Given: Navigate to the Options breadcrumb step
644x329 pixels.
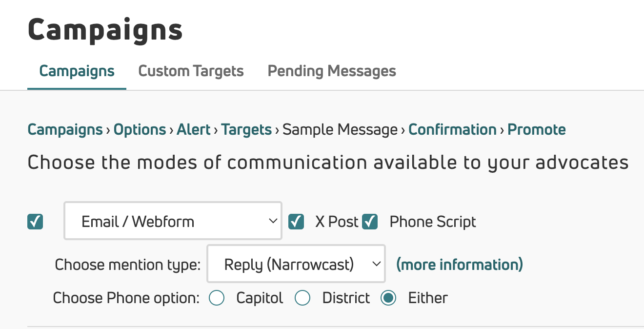Looking at the screenshot, I should (140, 130).
